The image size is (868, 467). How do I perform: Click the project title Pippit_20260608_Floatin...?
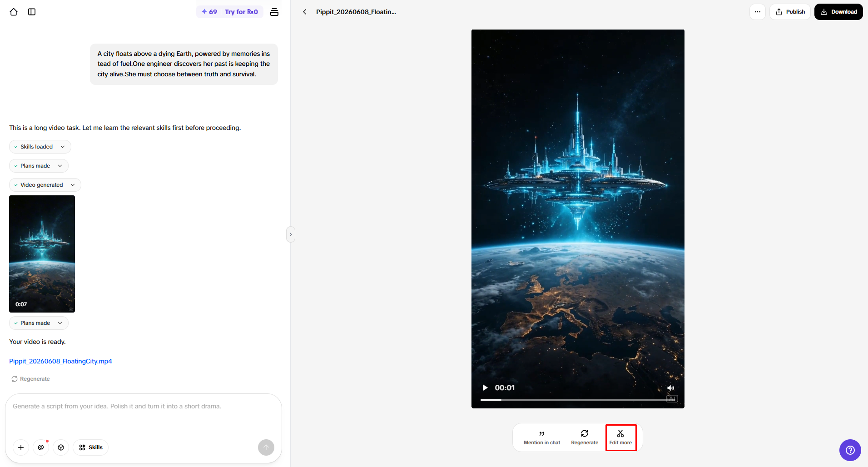(x=356, y=12)
